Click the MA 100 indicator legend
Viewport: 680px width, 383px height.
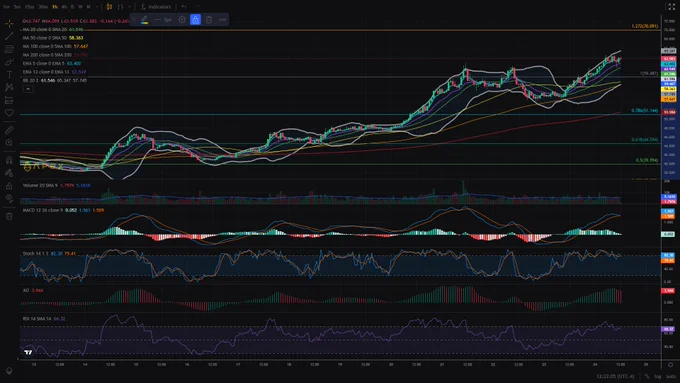coord(55,46)
